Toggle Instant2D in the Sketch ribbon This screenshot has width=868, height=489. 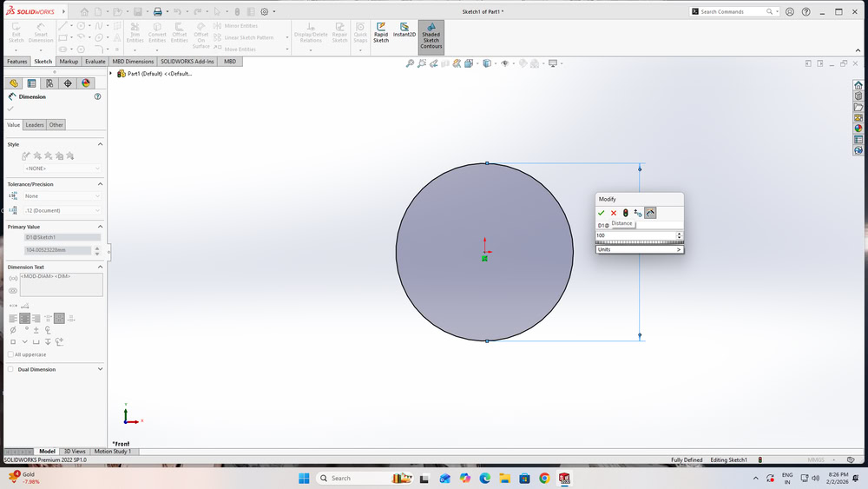pos(404,30)
